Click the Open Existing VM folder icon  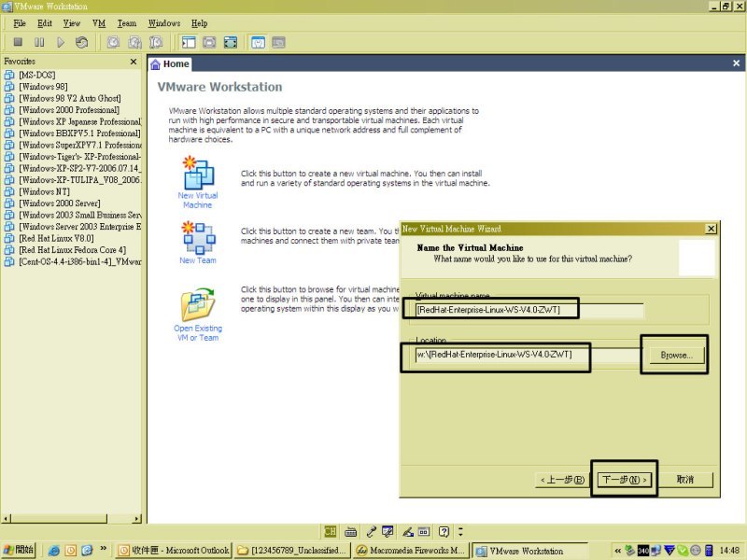pyautogui.click(x=198, y=304)
